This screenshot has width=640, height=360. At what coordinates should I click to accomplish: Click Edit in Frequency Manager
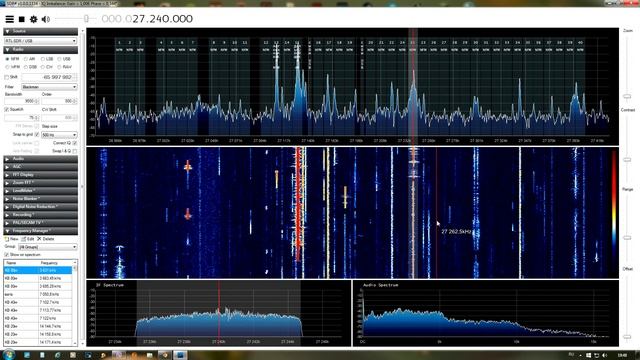click(28, 239)
